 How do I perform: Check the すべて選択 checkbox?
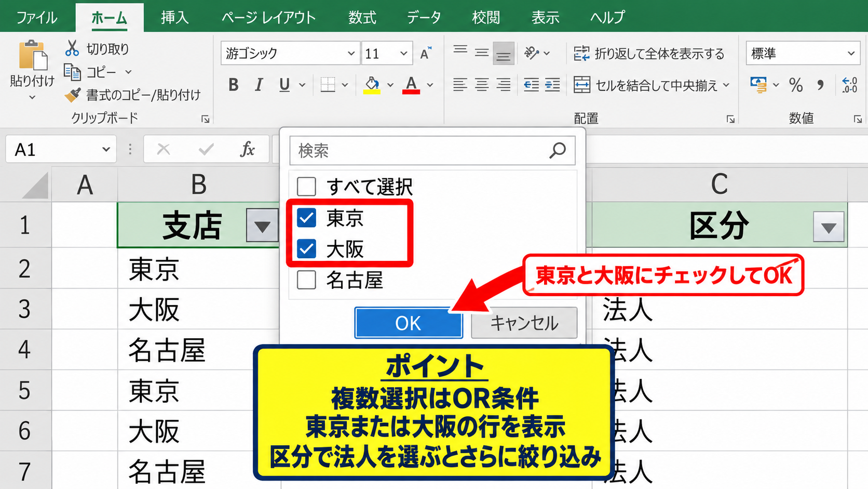pos(306,186)
